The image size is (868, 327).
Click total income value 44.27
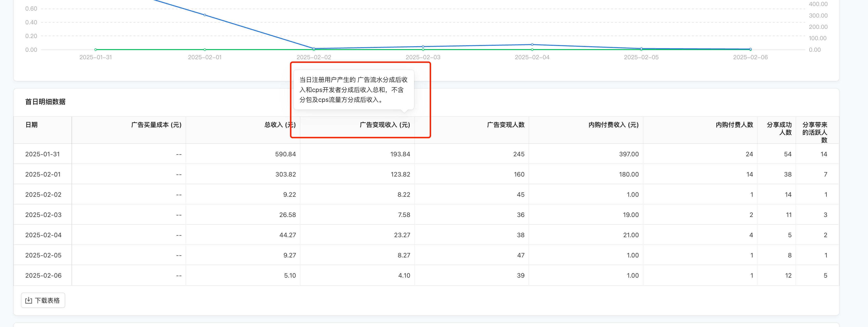point(287,235)
